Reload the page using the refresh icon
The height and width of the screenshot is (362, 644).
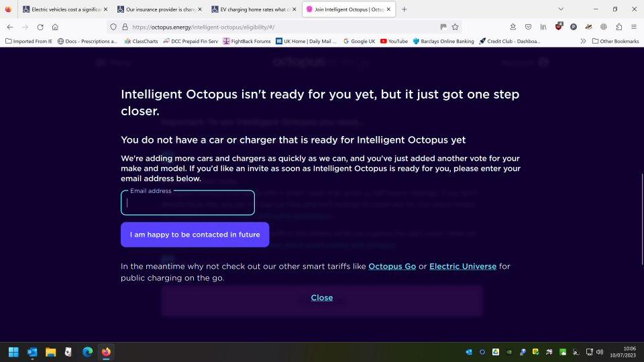tap(40, 27)
